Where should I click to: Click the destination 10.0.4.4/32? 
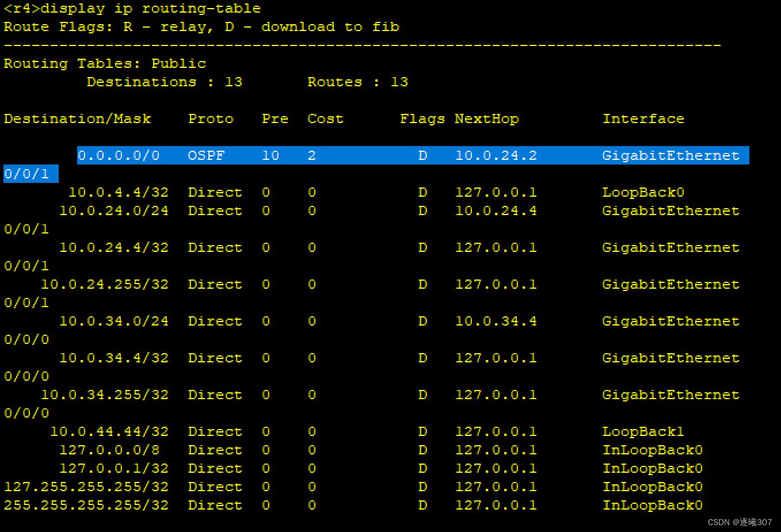tap(119, 193)
